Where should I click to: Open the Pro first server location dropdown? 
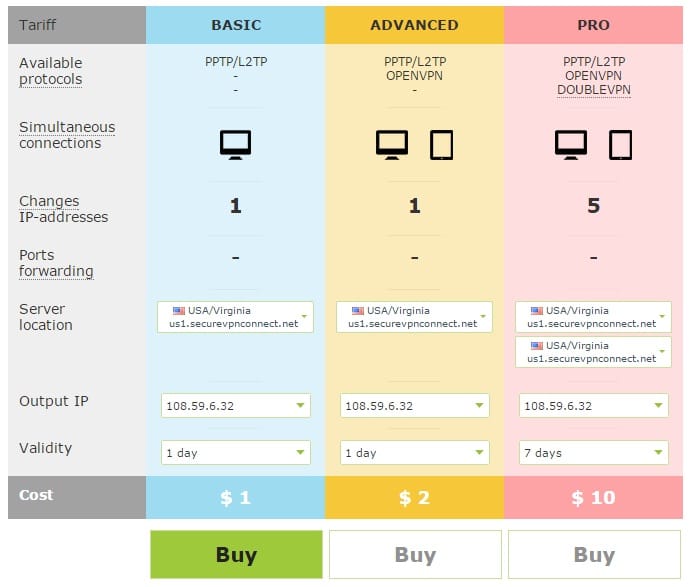[593, 317]
